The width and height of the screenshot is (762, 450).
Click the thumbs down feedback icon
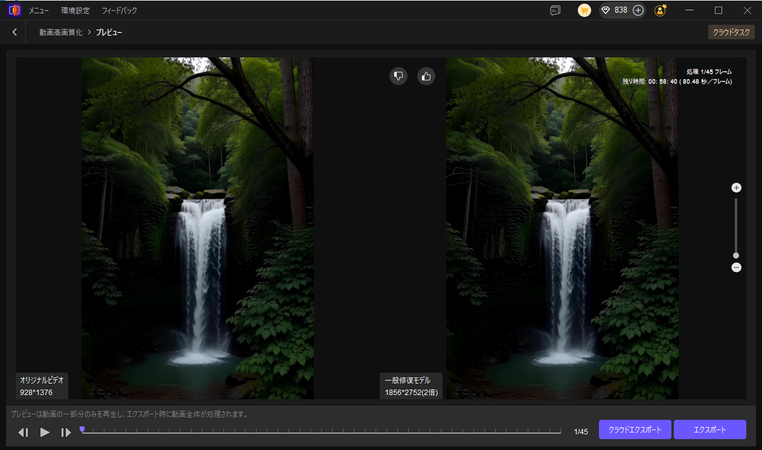point(398,76)
